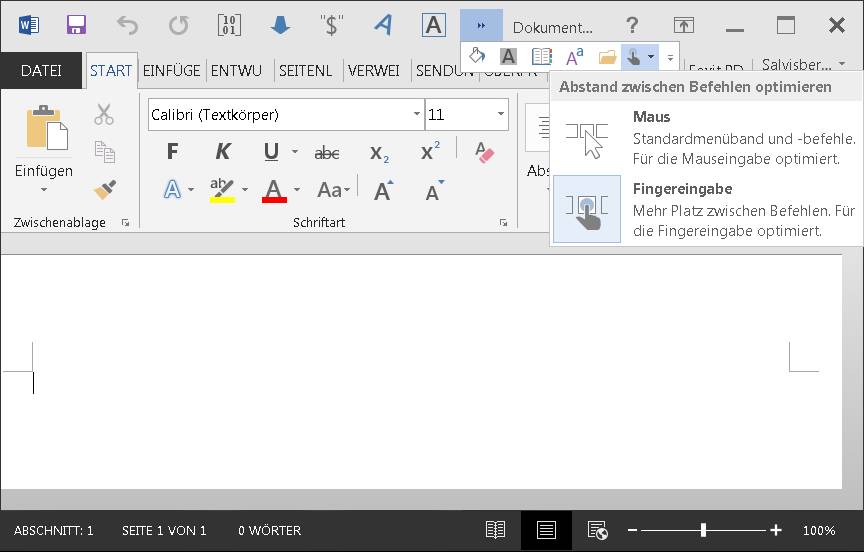Open underline style dropdown arrow
Screen dimensions: 865x552
click(295, 152)
